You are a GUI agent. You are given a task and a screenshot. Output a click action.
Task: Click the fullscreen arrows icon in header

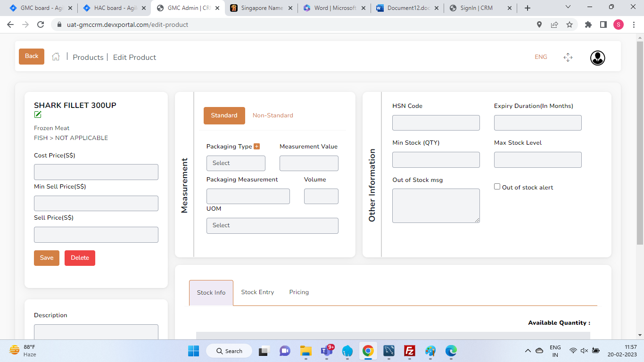tap(568, 58)
